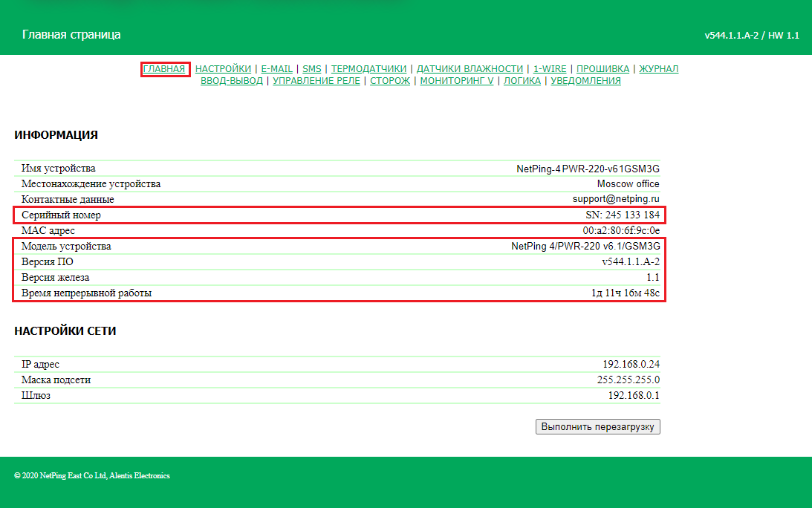This screenshot has width=812, height=508.
Task: Click the Маска подсети label
Action: [x=56, y=380]
